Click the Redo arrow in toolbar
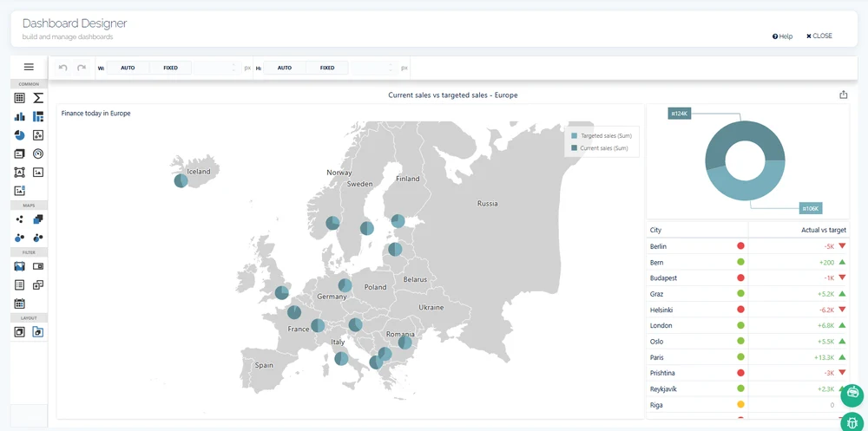This screenshot has height=431, width=868. click(x=82, y=68)
